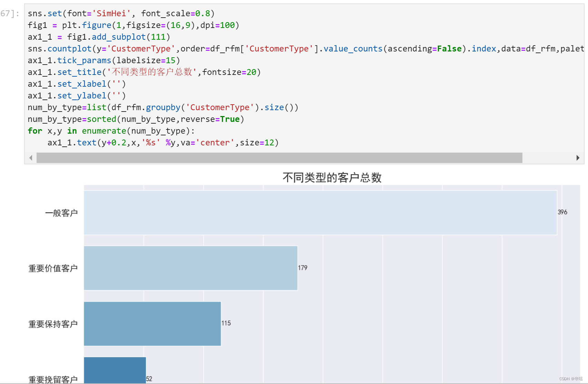Click the chart title 不同类型的客户总数
The width and height of the screenshot is (588, 384).
[332, 177]
